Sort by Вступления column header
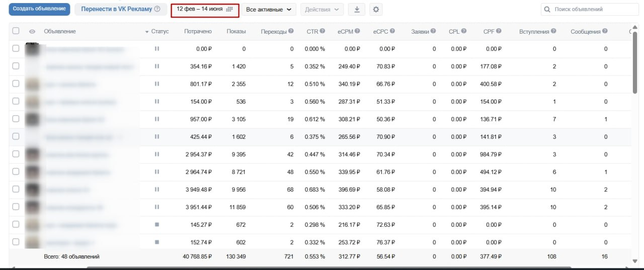The image size is (644, 270). tap(534, 31)
